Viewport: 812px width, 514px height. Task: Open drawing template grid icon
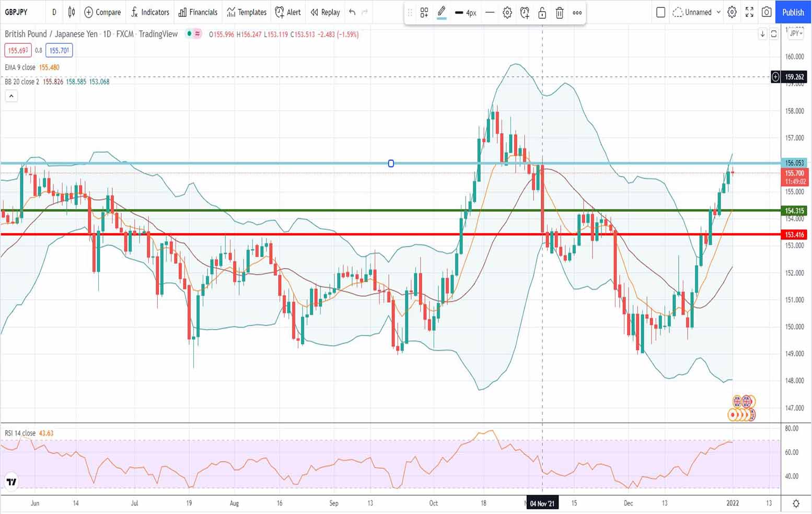424,13
